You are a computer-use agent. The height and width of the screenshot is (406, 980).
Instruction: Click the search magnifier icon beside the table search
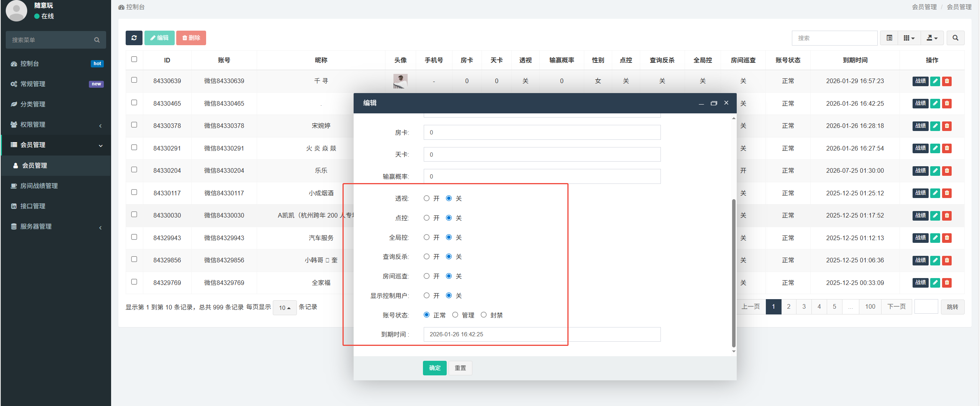pos(955,38)
